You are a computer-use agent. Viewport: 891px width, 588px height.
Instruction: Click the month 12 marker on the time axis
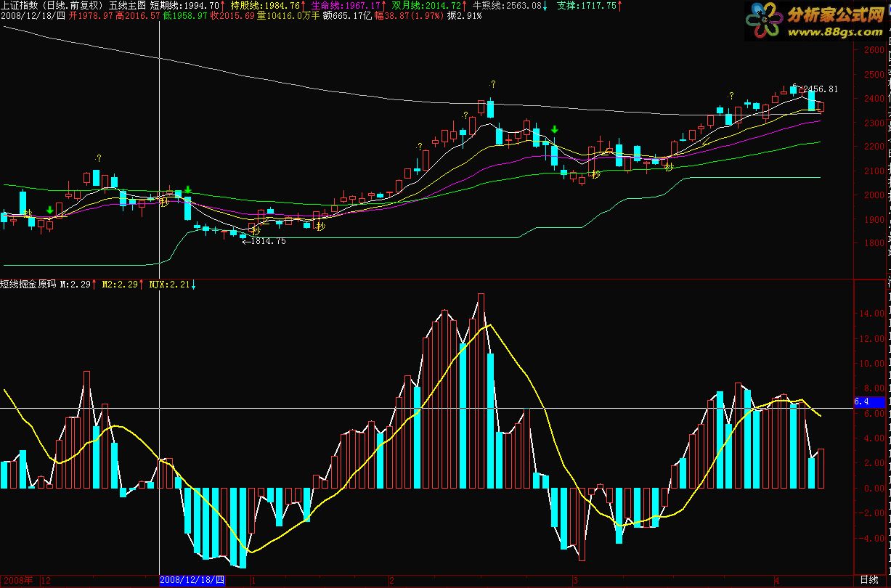pyautogui.click(x=46, y=581)
